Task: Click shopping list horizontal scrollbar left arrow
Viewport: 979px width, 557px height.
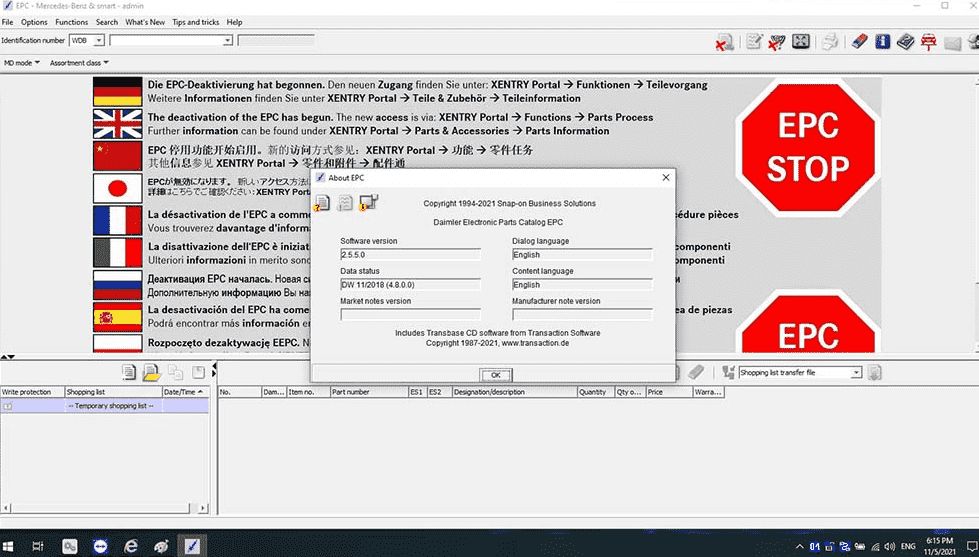Action: pos(6,508)
